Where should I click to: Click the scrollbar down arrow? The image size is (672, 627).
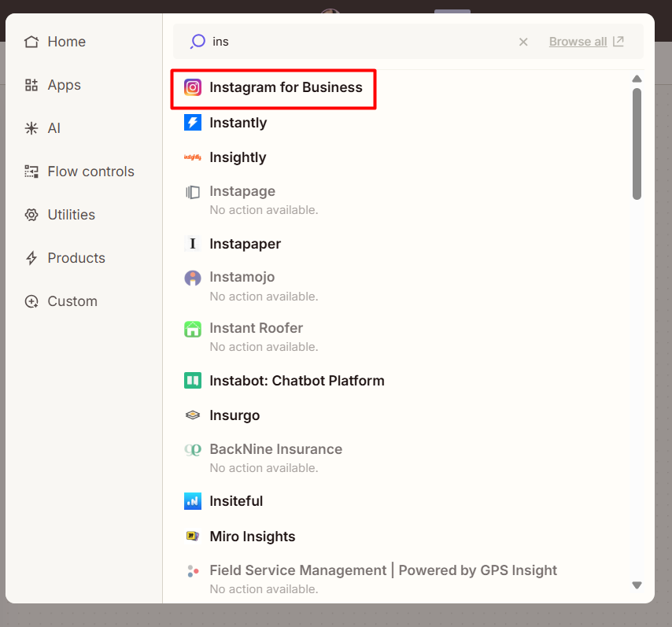(637, 585)
